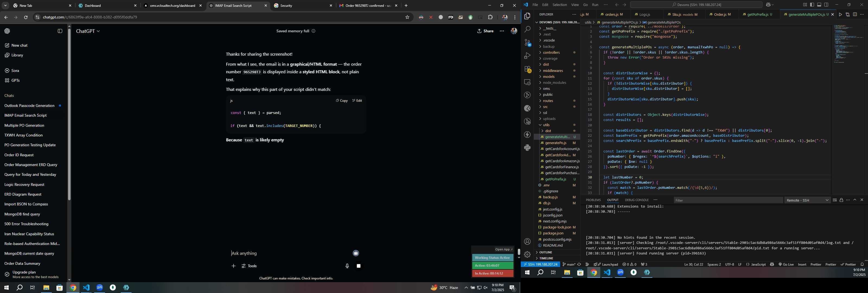
Task: Copy the js code block
Action: tap(342, 100)
